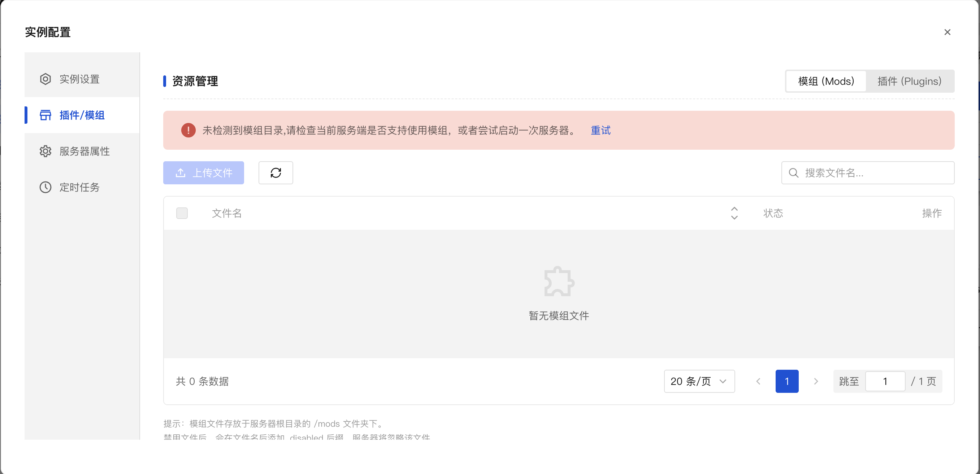The height and width of the screenshot is (474, 980).
Task: Click the magnifier icon in search box
Action: pos(793,173)
